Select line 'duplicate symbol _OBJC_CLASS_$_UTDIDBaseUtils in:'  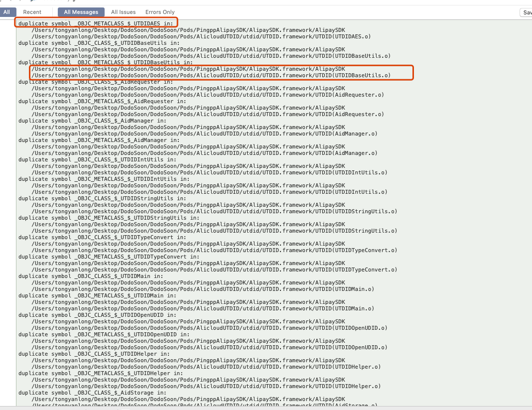99,43
